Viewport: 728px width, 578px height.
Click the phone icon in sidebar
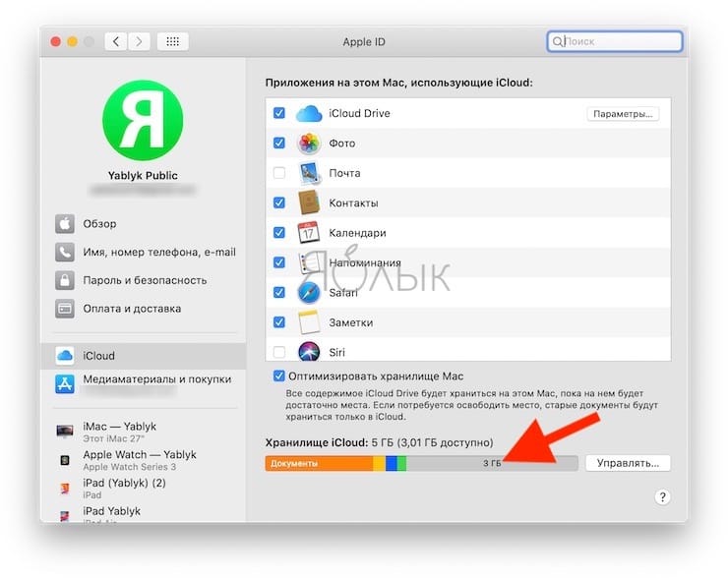(x=65, y=252)
